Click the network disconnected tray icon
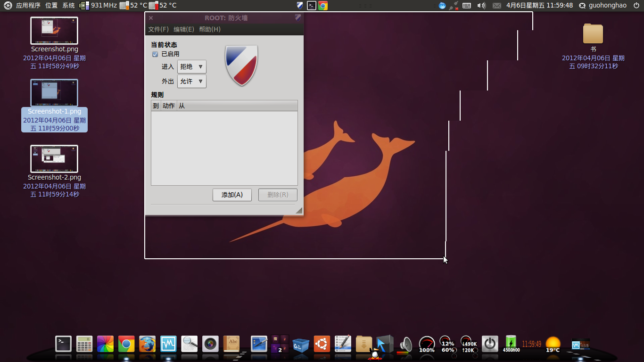The image size is (644, 362). tap(454, 6)
